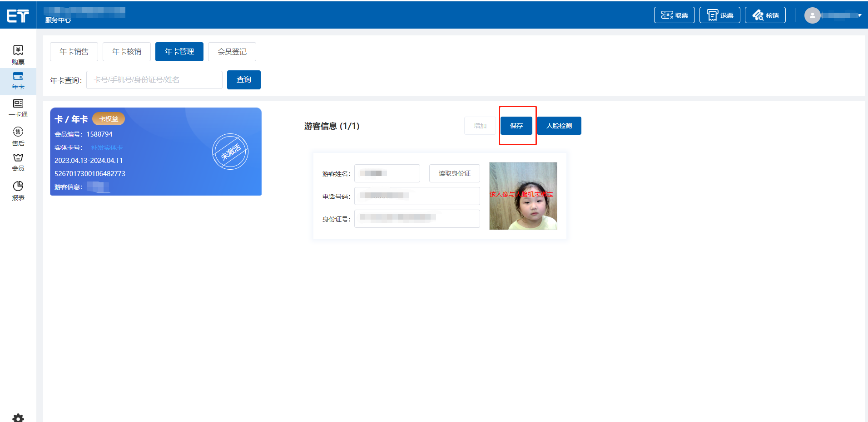Screen dimensions: 868x422
Task: Open the 会员 member sidebar icon
Action: click(x=18, y=162)
